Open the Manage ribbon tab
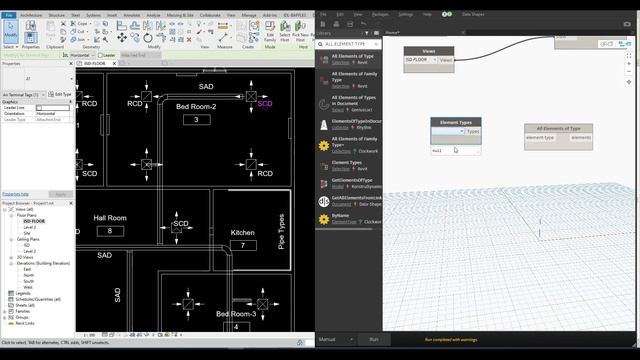640x360 pixels. 249,15
